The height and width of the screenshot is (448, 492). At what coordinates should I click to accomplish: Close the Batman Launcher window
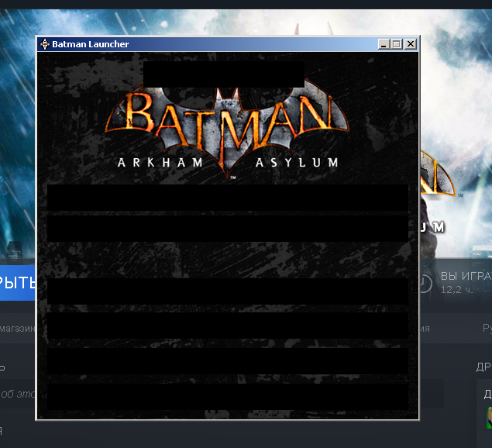tap(411, 44)
